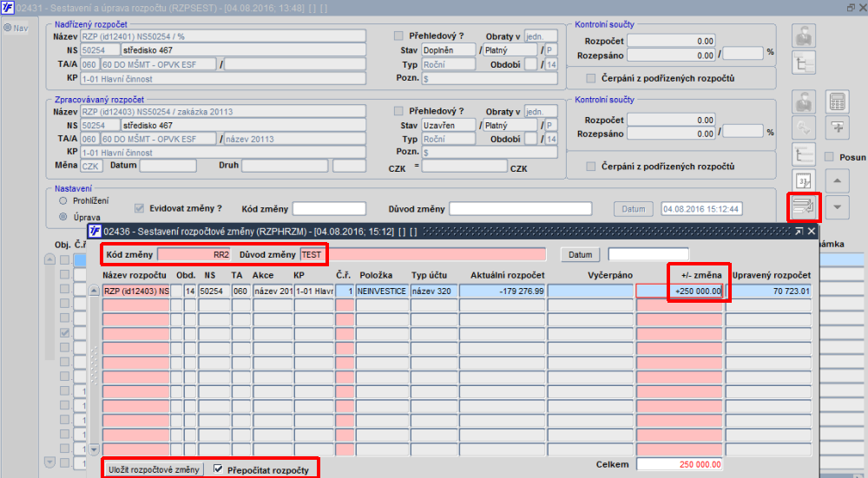The height and width of the screenshot is (478, 868).
Task: Click bottom scroll arrow of main list
Action: click(49, 462)
